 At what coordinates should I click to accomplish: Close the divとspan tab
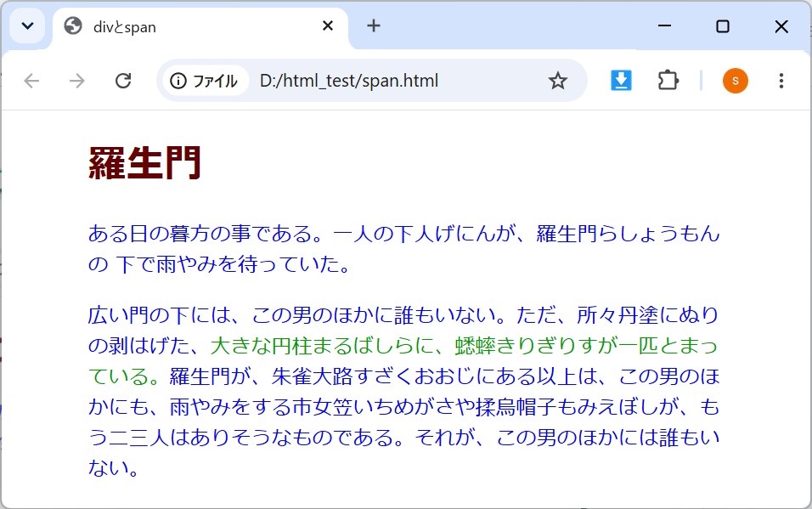click(x=328, y=25)
